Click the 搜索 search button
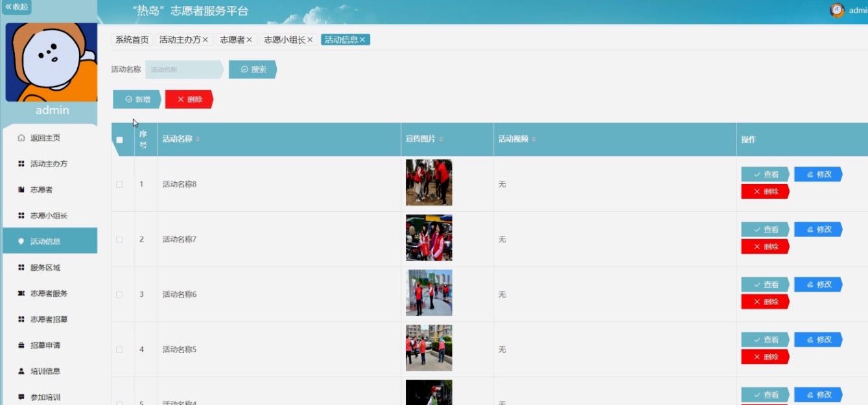 tap(253, 69)
